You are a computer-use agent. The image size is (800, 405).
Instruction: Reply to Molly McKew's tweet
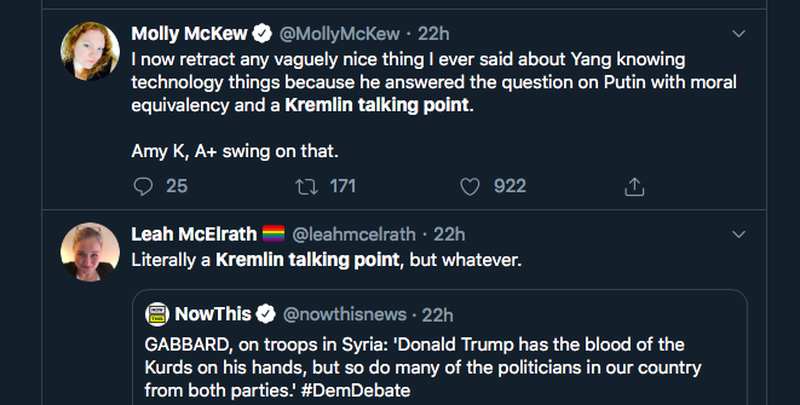tap(143, 186)
